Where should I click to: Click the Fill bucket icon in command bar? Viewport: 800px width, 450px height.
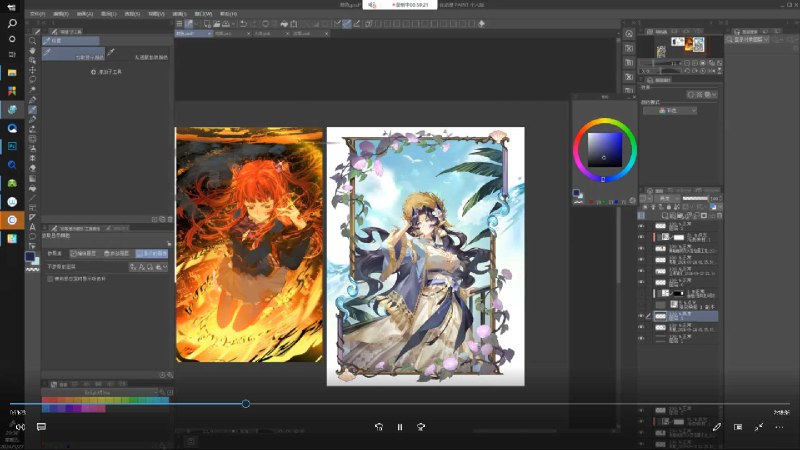tap(284, 24)
